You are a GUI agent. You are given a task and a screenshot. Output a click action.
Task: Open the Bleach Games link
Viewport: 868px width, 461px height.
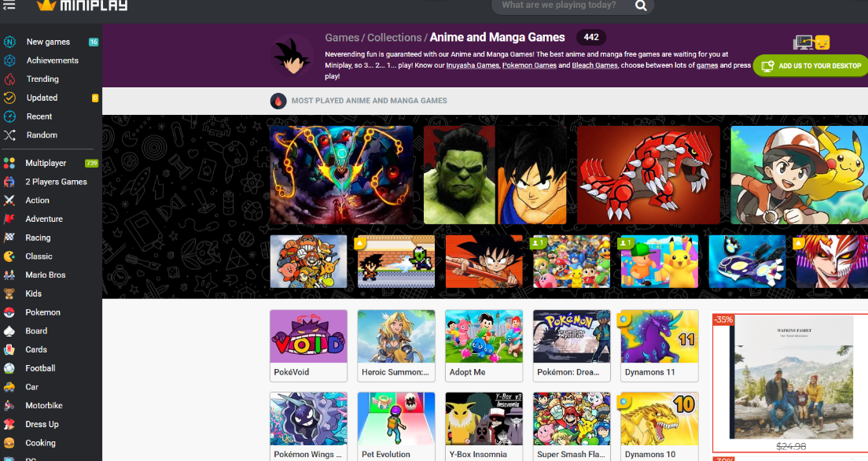[594, 65]
